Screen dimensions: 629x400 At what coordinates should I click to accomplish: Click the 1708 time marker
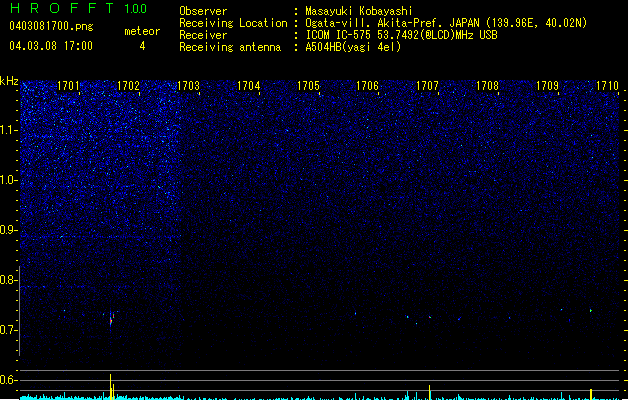[487, 86]
